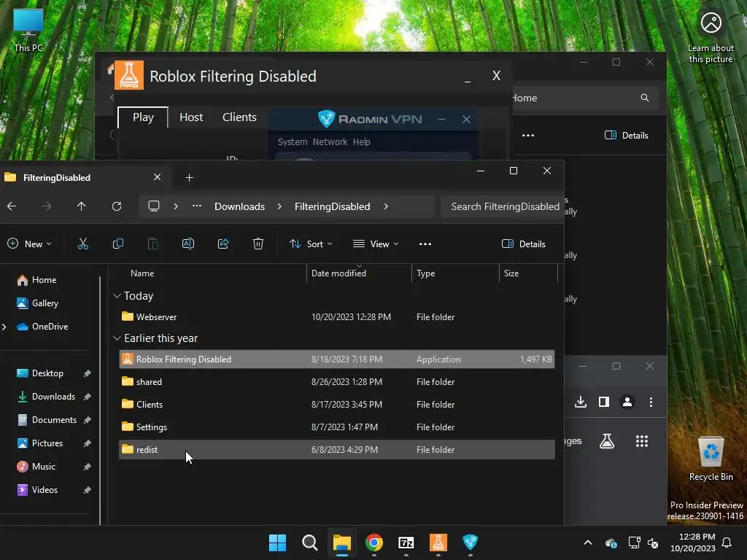Refresh the FilteringDisabled folder view
Screen dimensions: 747x560
[x=117, y=206]
